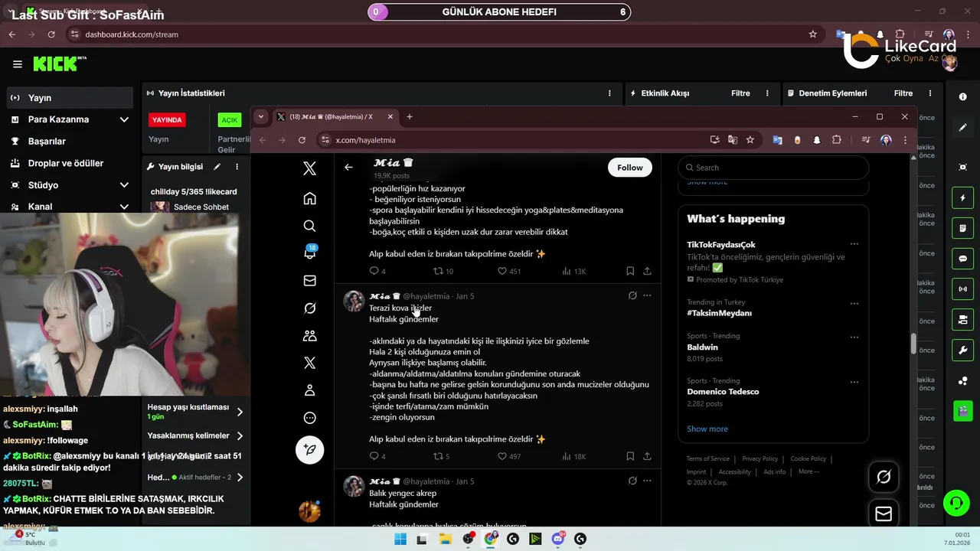The height and width of the screenshot is (551, 980).
Task: Toggle Kick hamburger menu
Action: tap(18, 64)
